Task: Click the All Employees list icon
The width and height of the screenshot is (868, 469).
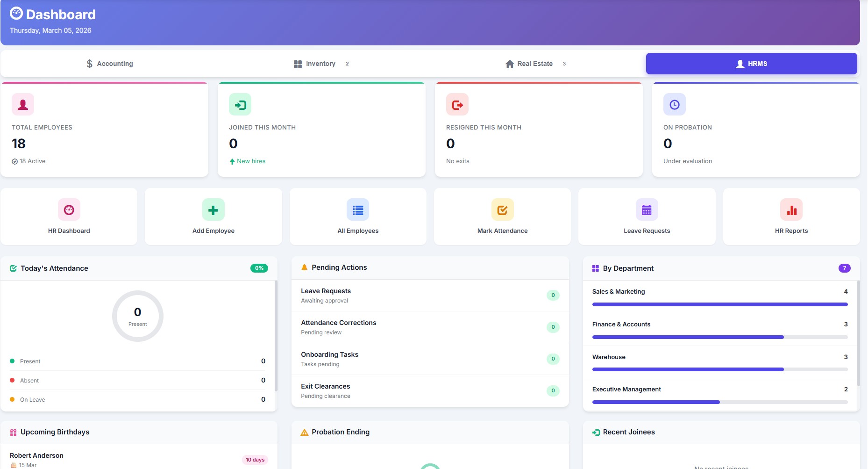Action: 358,210
